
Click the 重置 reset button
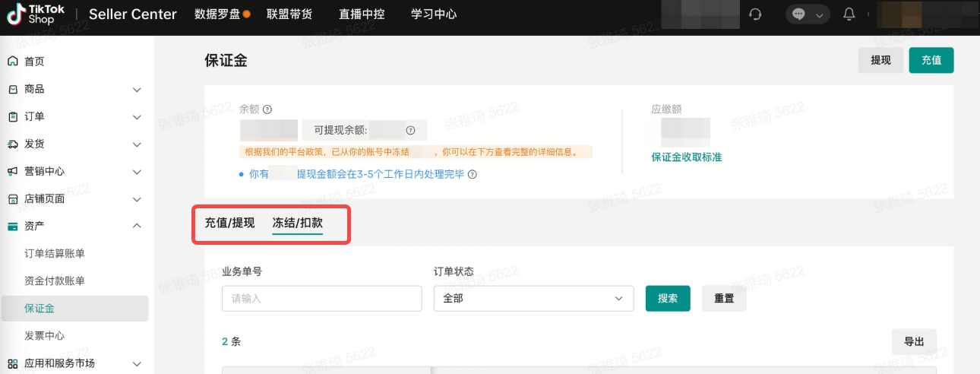pos(724,299)
